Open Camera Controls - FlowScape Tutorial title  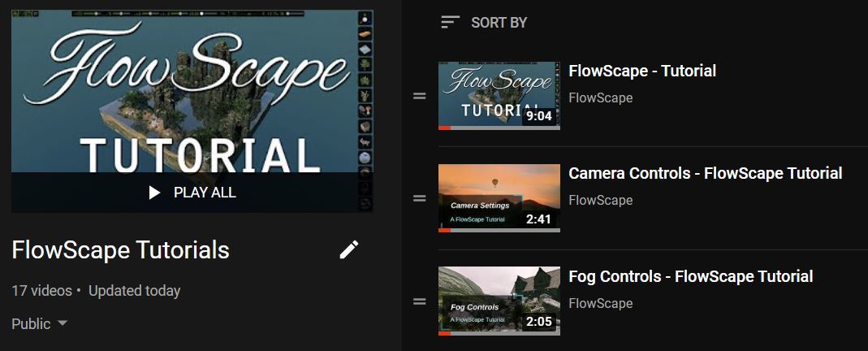(706, 173)
